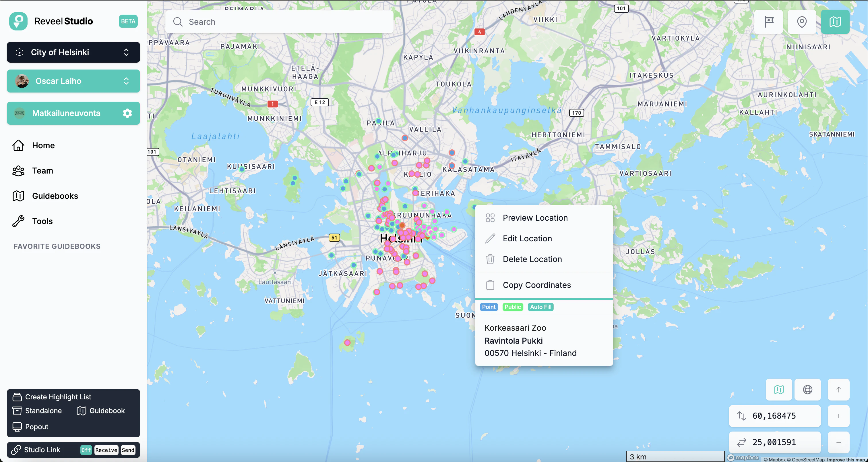Open the Oscar Laiho account dropdown

(73, 81)
